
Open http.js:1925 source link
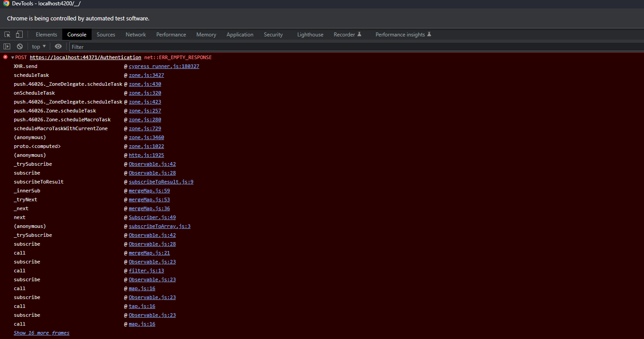point(146,155)
